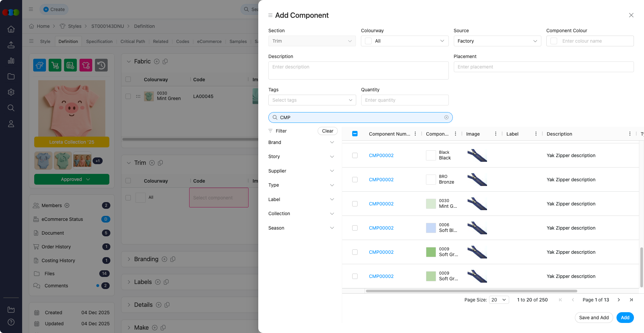Click the Save and Add button
This screenshot has height=333, width=644.
(594, 318)
